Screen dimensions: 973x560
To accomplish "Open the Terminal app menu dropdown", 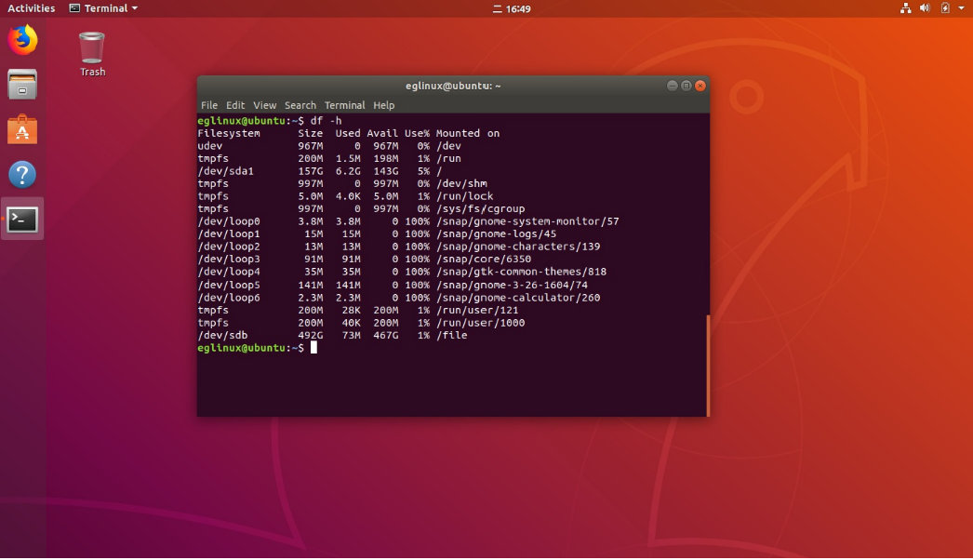I will (103, 8).
